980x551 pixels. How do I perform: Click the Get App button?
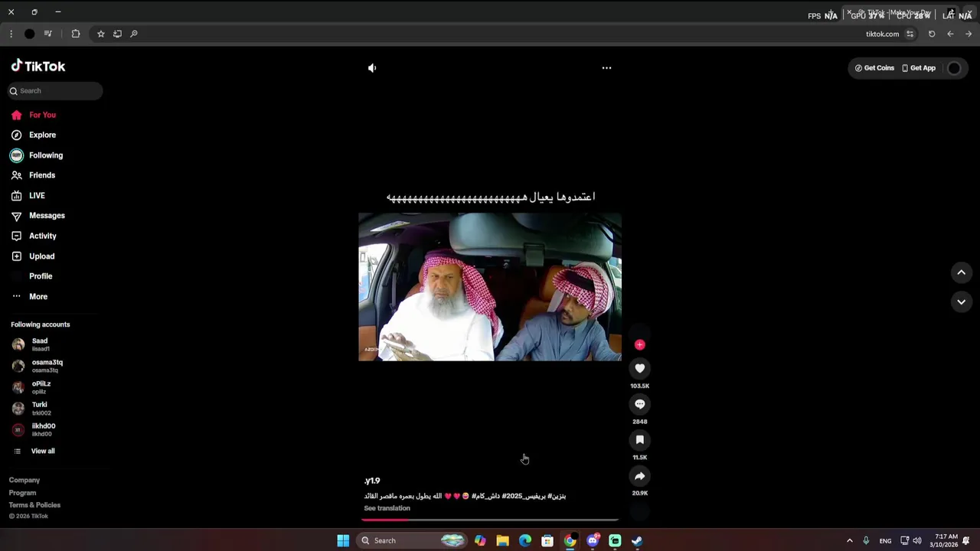[919, 68]
